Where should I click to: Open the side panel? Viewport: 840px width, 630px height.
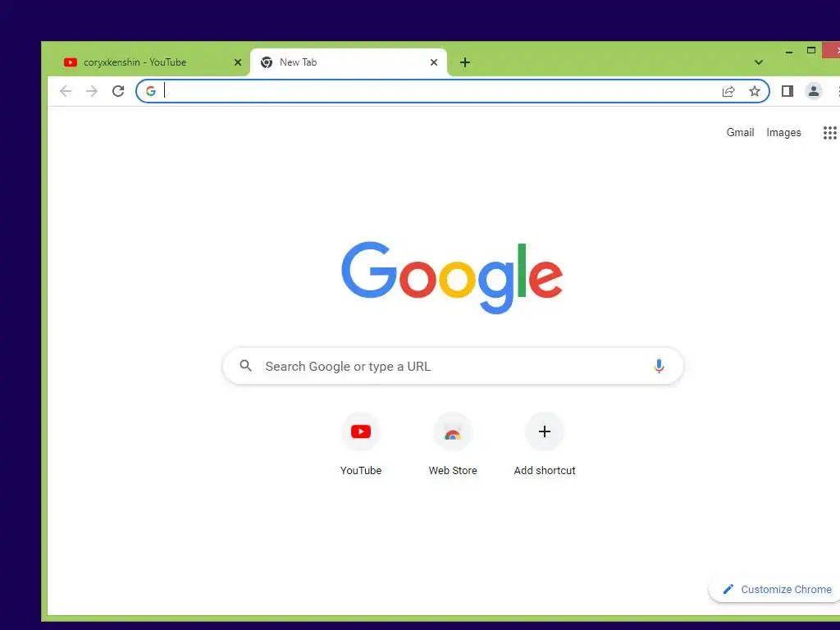tap(787, 91)
